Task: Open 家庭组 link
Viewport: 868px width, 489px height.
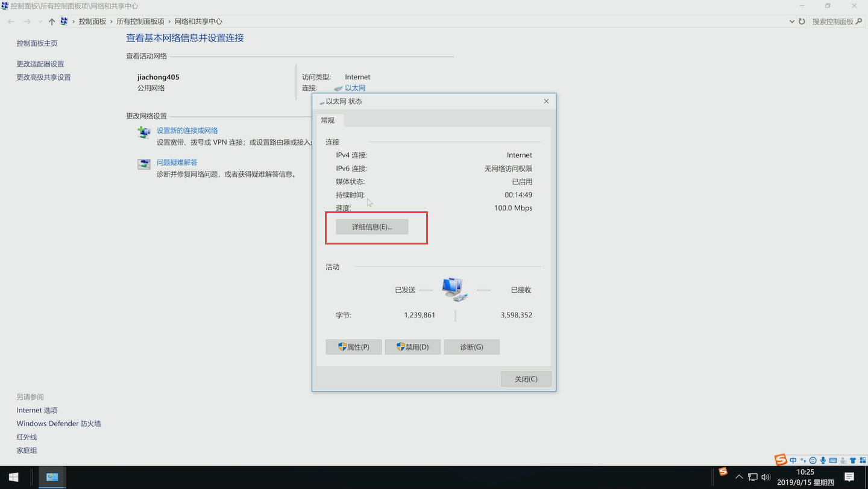Action: 27,450
